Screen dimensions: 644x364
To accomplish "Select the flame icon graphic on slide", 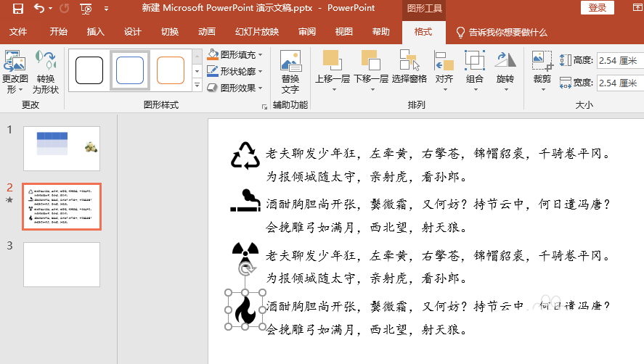I will pyautogui.click(x=245, y=310).
